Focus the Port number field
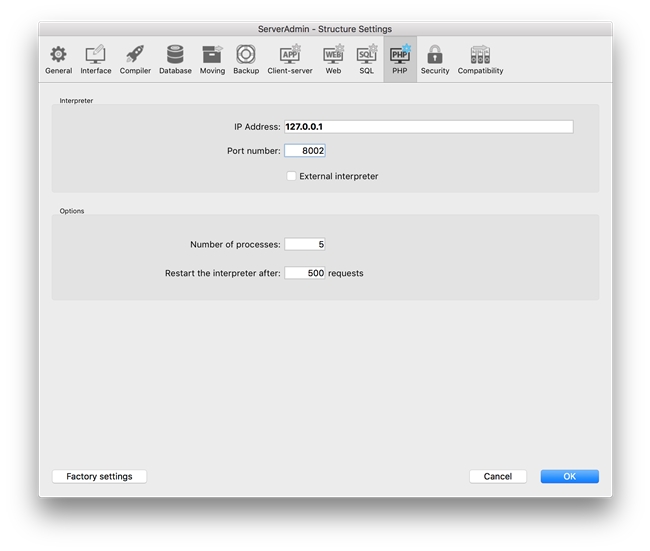The image size is (650, 551). [305, 151]
